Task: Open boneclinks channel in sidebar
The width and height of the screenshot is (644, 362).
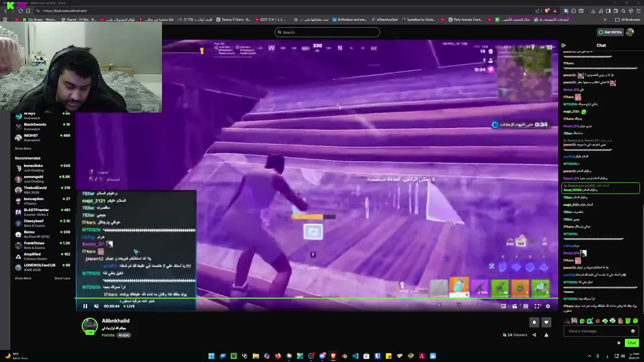Action: (43, 168)
